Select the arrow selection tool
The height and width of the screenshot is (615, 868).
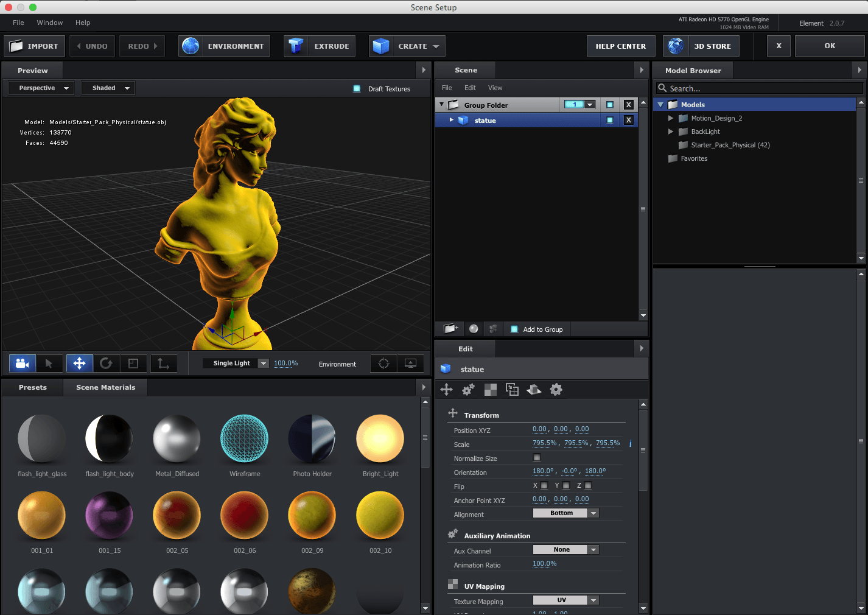(x=49, y=364)
